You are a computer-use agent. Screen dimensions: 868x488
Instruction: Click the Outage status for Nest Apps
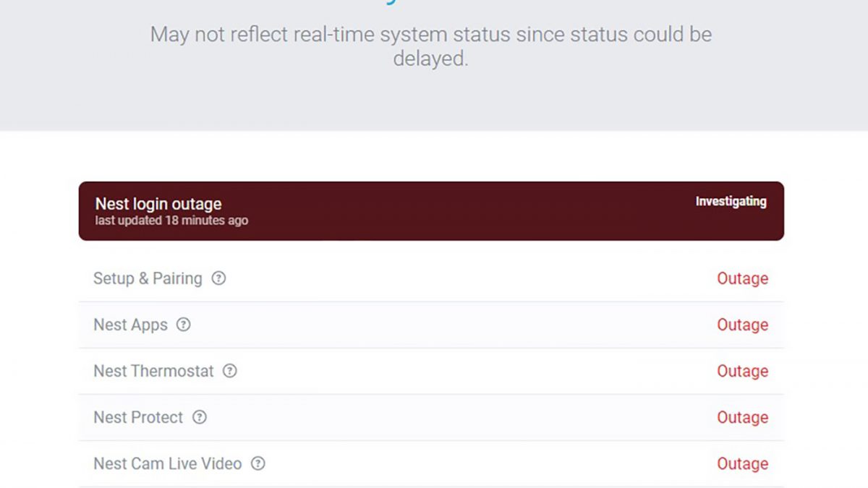[x=742, y=325]
